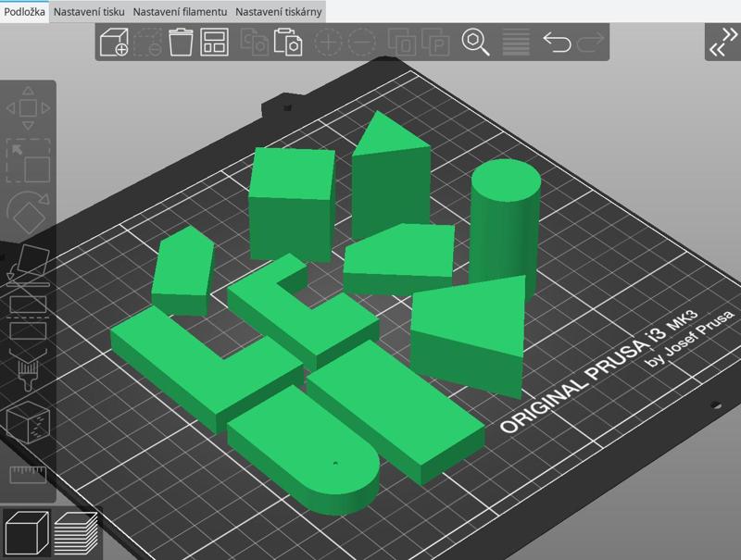Switch to the Podložka tab
Image resolution: width=741 pixels, height=560 pixels.
[x=24, y=11]
